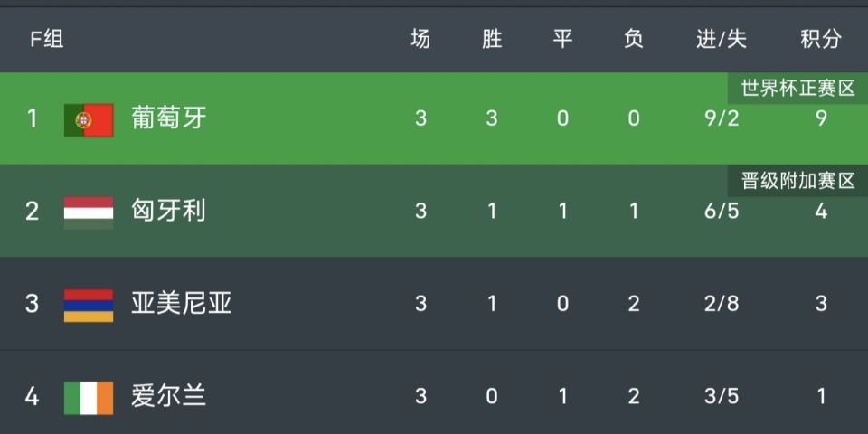Select the 亚美尼亚 team name
The image size is (868, 434).
click(x=182, y=304)
